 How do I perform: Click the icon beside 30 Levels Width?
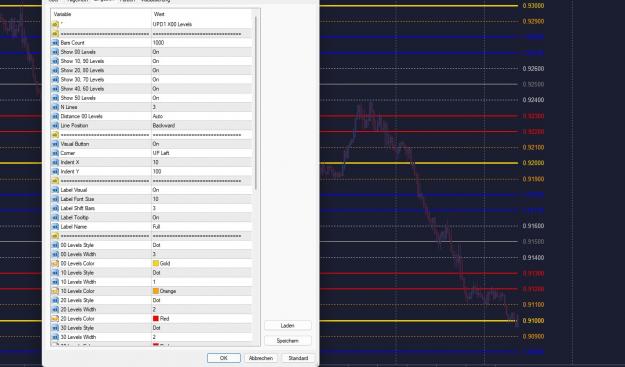tap(55, 337)
